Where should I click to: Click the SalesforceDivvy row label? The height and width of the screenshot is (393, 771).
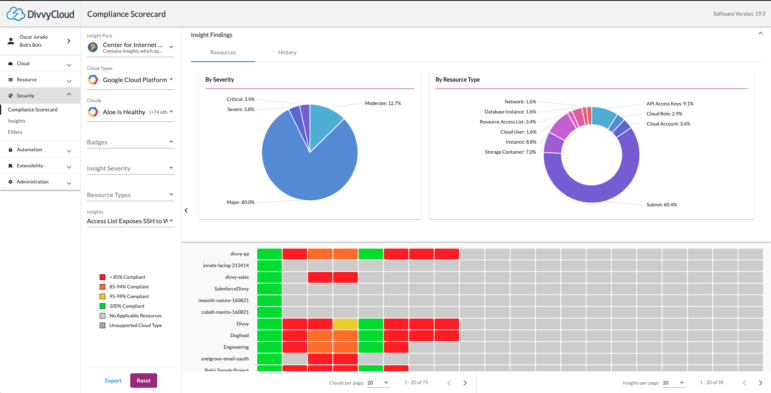[232, 289]
